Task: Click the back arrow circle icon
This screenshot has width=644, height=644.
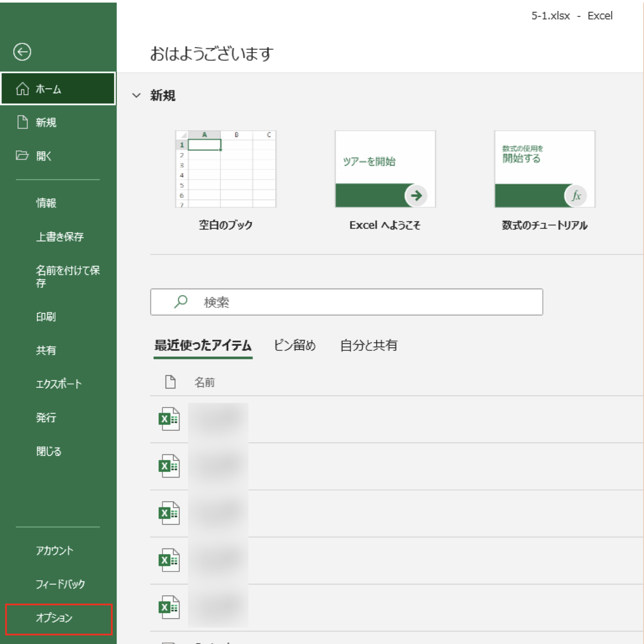Action: 22,52
